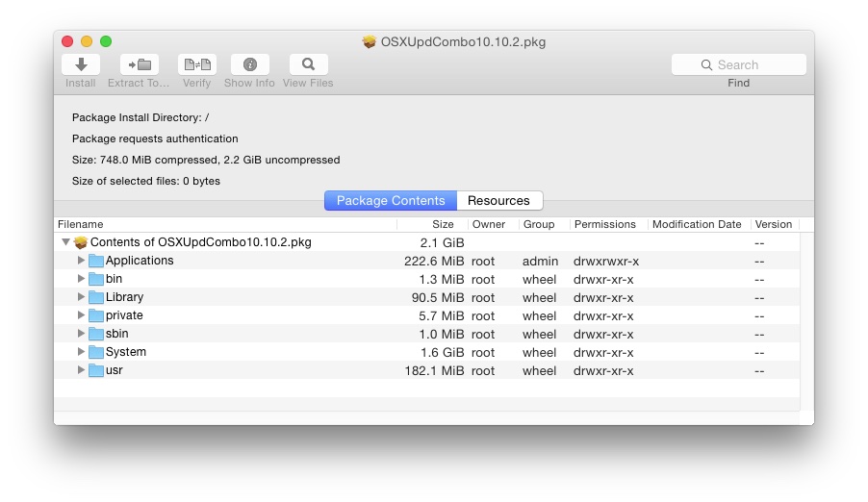The height and width of the screenshot is (502, 868).
Task: Click the '1.0 MiB' size value
Action: [x=441, y=335]
